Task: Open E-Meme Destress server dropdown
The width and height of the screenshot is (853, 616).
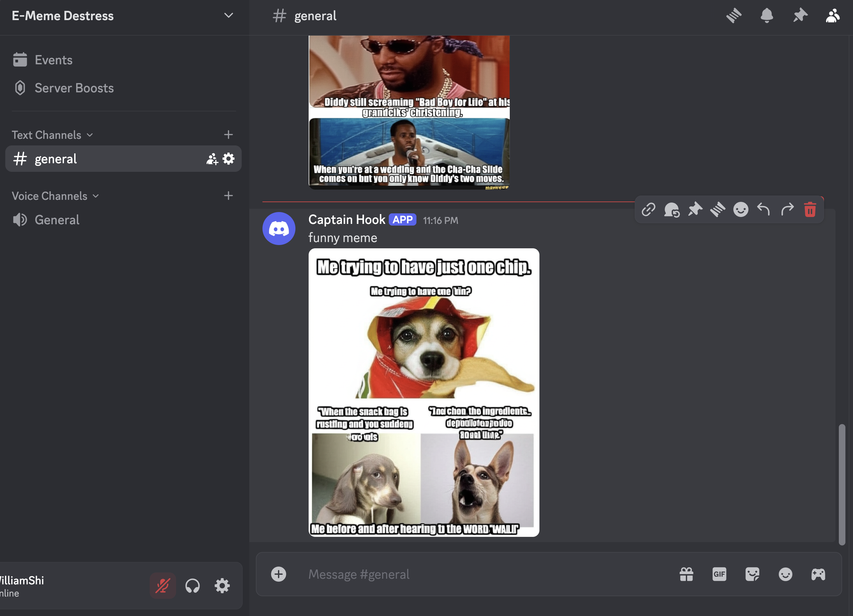Action: point(228,16)
